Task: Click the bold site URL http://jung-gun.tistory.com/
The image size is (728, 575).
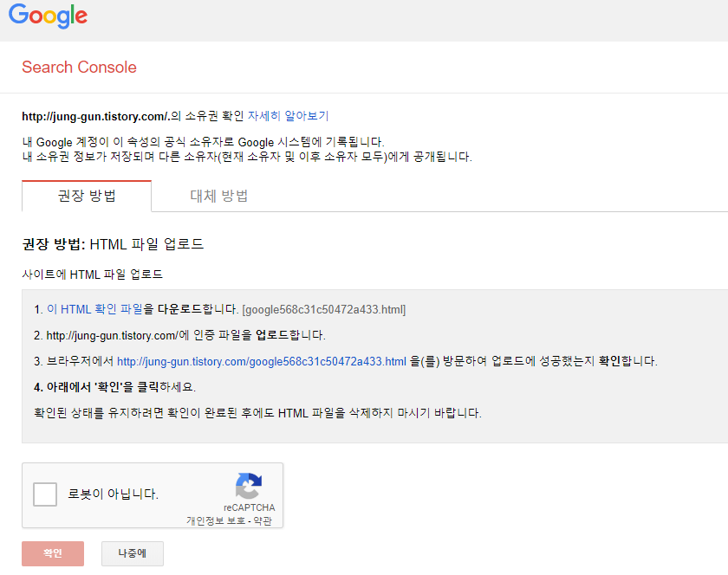Action: tap(94, 116)
